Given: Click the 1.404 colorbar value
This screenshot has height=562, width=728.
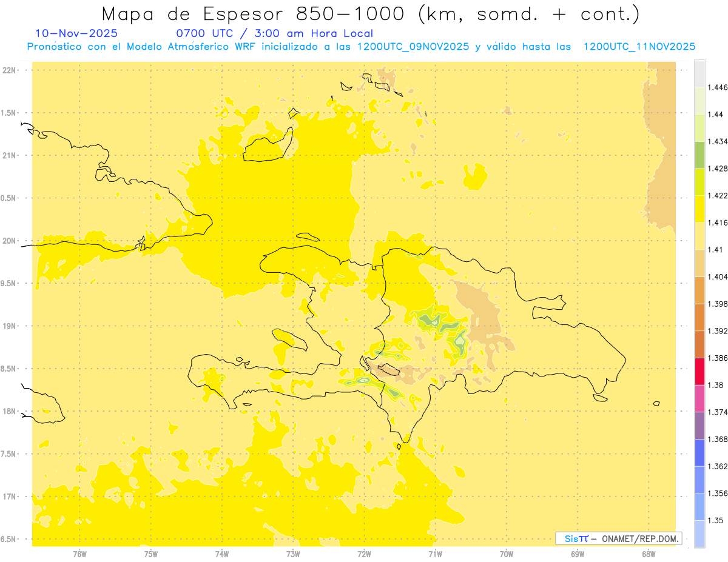Looking at the screenshot, I should (717, 276).
